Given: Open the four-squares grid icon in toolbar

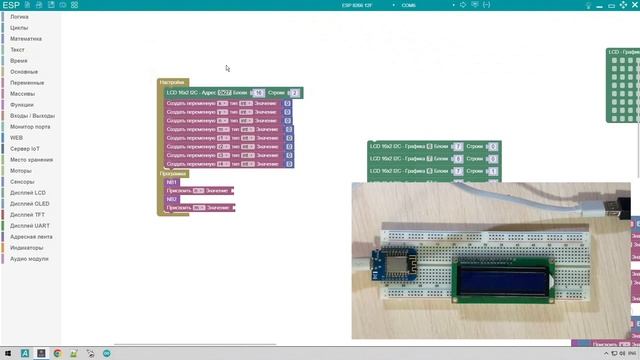Looking at the screenshot, I should (74, 5).
